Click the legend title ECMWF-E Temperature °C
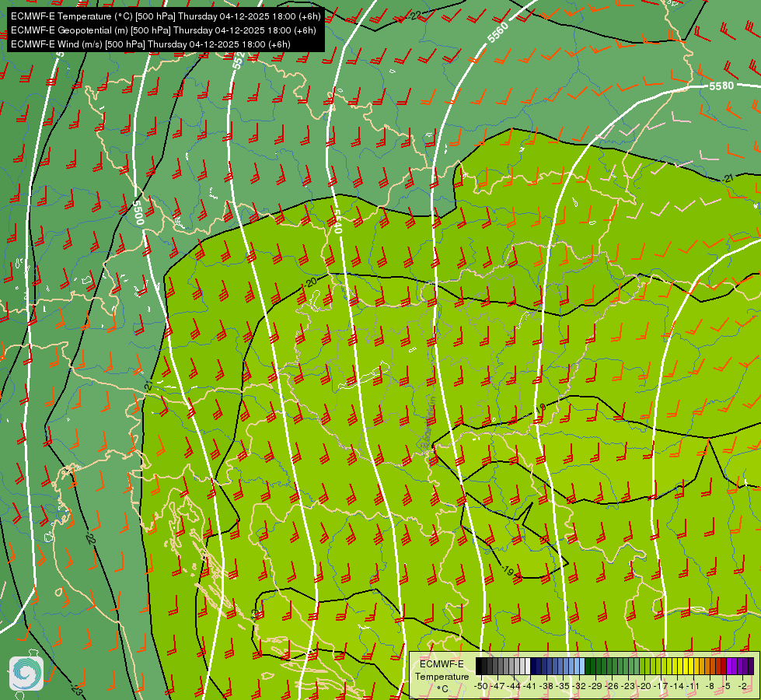 tap(442, 676)
